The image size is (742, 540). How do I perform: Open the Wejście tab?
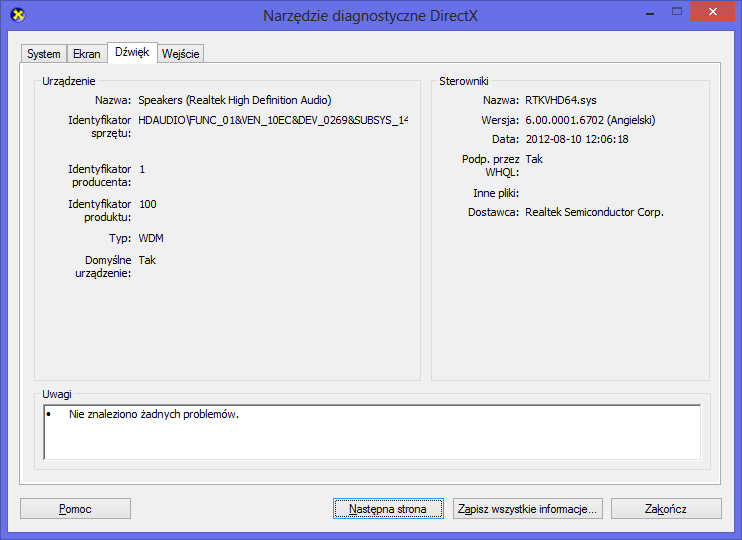pos(180,53)
